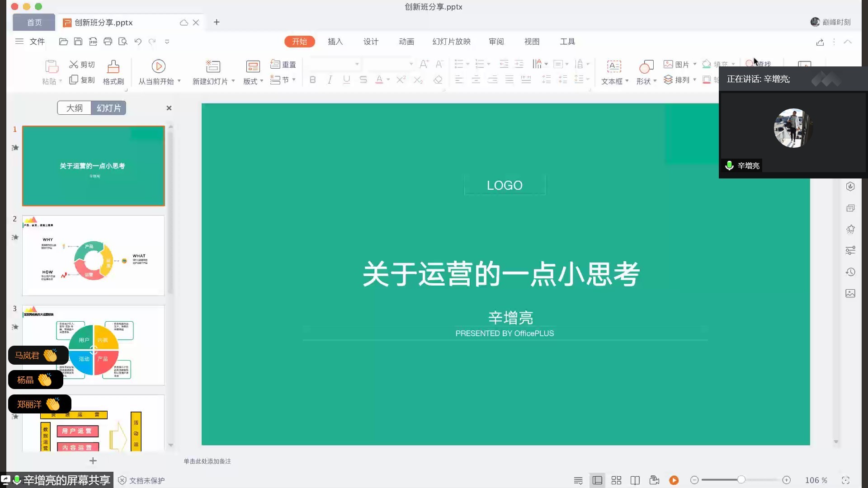Screen dimensions: 868x488
Task: Expand the 形状 shapes dropdown
Action: [x=655, y=81]
